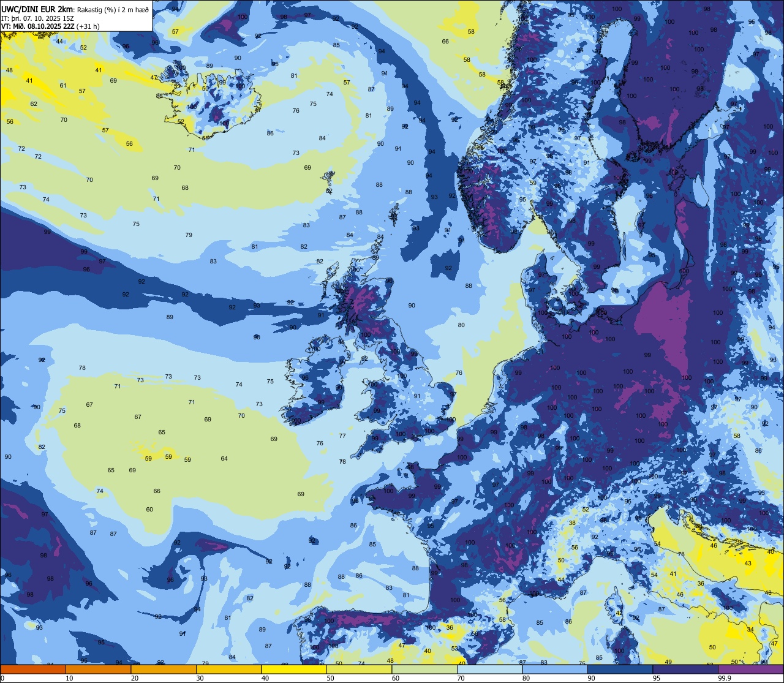Pick the medium blue 90–95 legend swatch
This screenshot has width=784, height=683.
click(620, 670)
